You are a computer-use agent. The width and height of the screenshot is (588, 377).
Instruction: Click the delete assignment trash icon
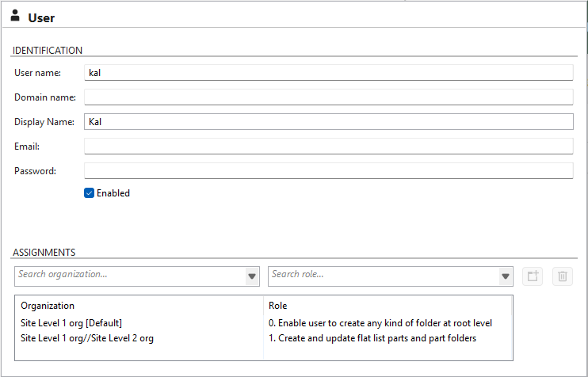tap(563, 276)
